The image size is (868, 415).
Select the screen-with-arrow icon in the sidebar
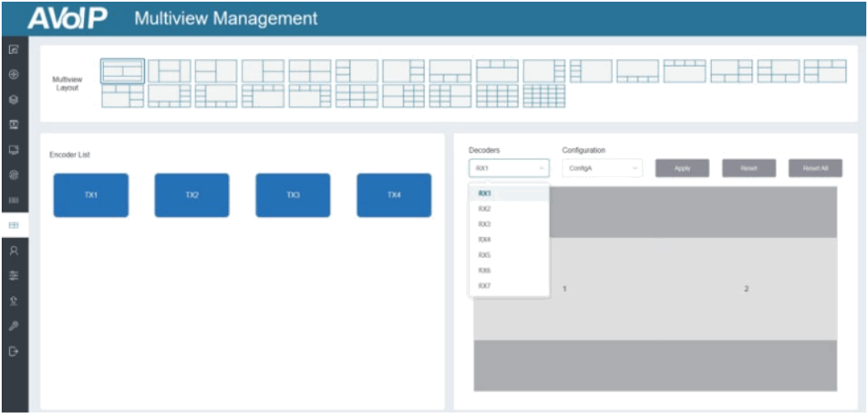point(14,125)
